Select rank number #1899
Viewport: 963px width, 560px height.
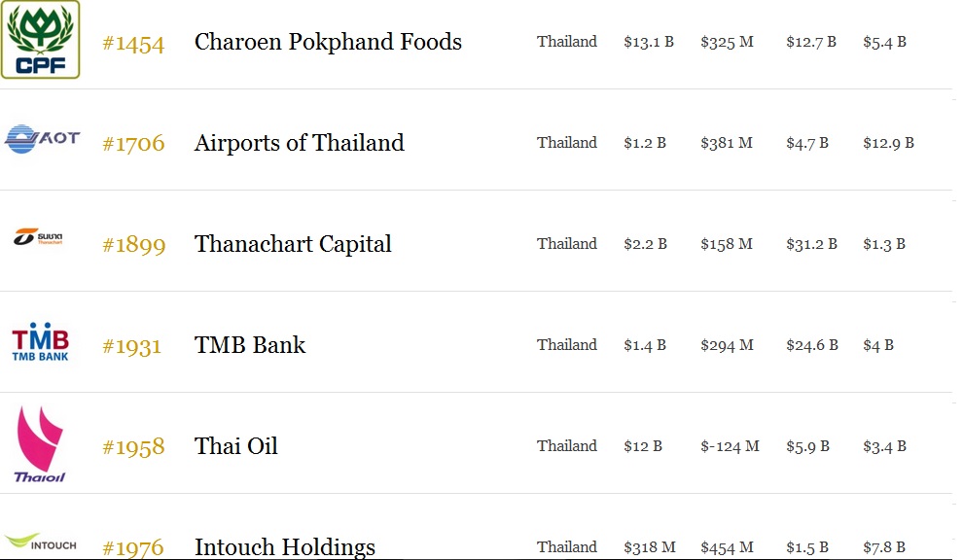pyautogui.click(x=134, y=245)
